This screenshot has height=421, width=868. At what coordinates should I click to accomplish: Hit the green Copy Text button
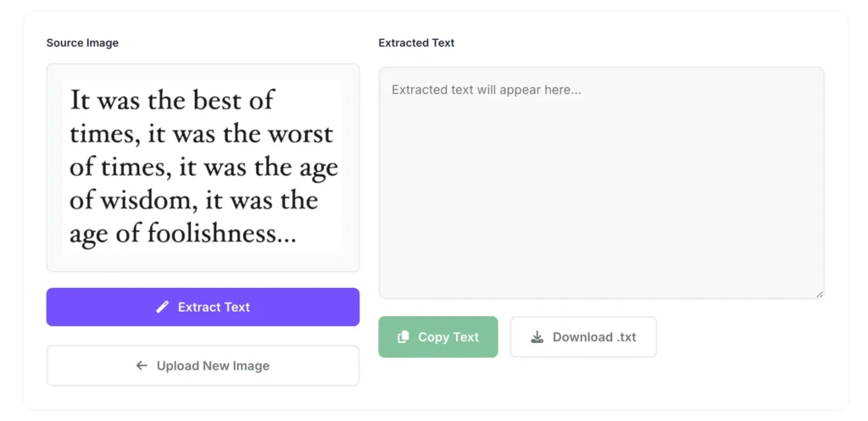coord(438,337)
